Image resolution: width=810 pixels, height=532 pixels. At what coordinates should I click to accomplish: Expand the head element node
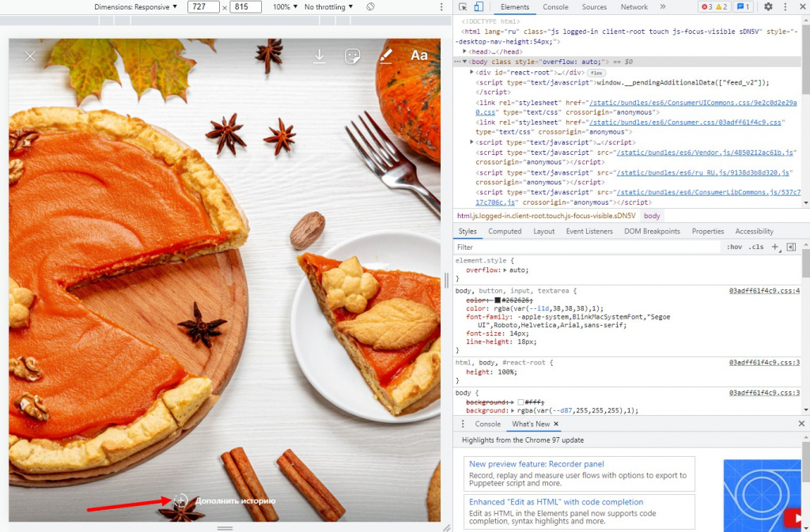(x=465, y=51)
